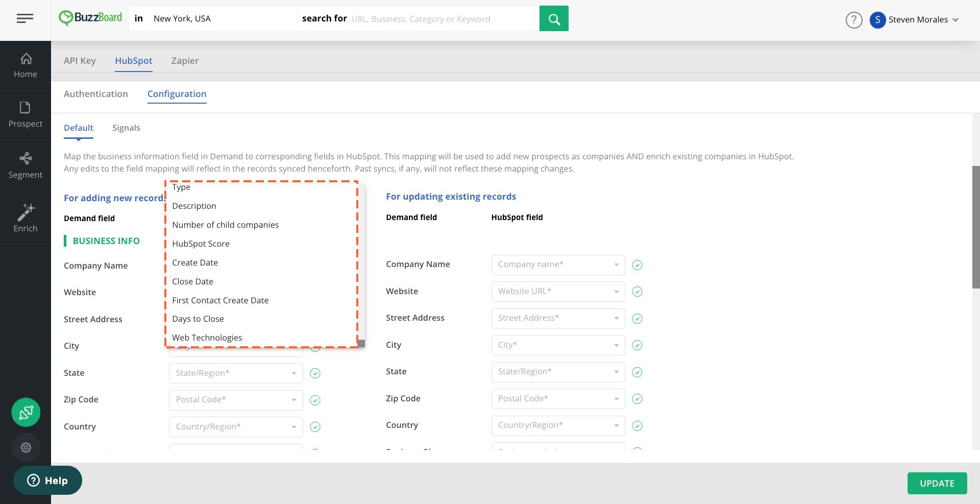This screenshot has height=504, width=980.
Task: Select the HubSpot tab
Action: point(134,61)
